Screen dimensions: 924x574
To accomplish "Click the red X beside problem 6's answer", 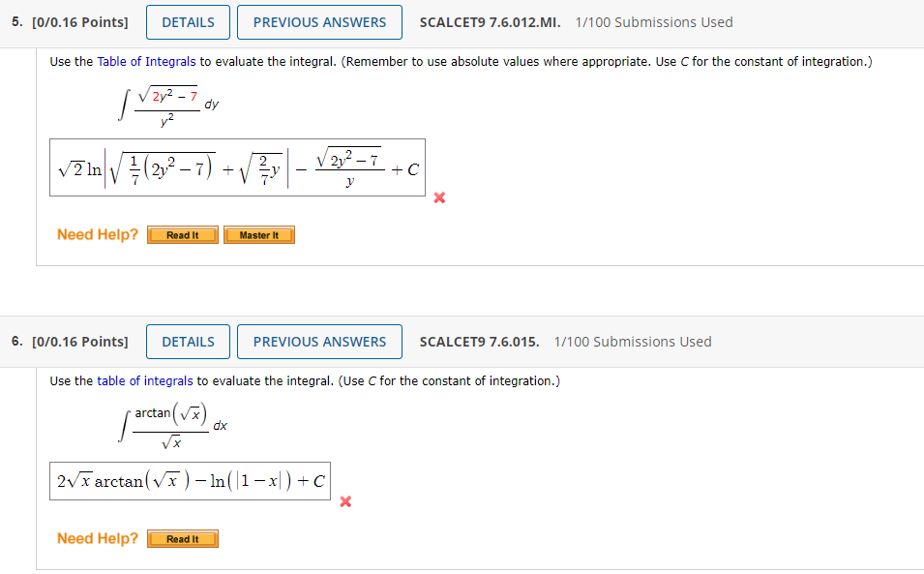I will [x=345, y=501].
